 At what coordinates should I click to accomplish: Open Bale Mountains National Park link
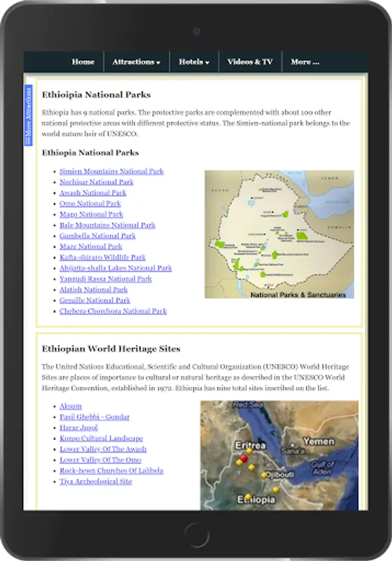pos(107,225)
